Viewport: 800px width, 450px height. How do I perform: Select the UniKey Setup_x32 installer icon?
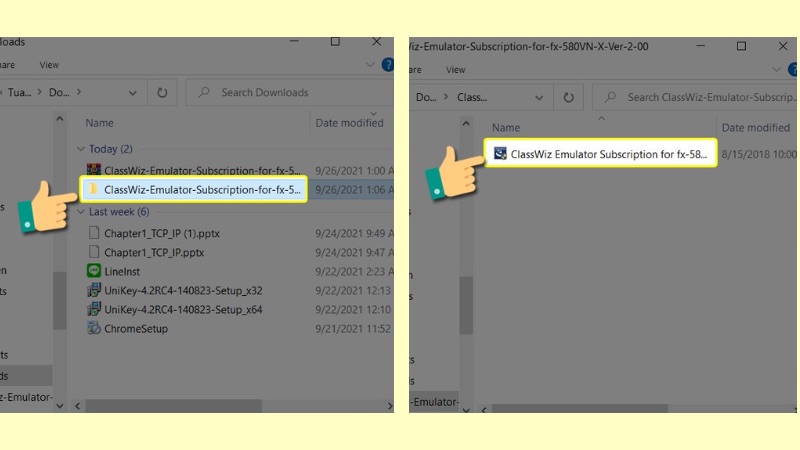(x=94, y=290)
